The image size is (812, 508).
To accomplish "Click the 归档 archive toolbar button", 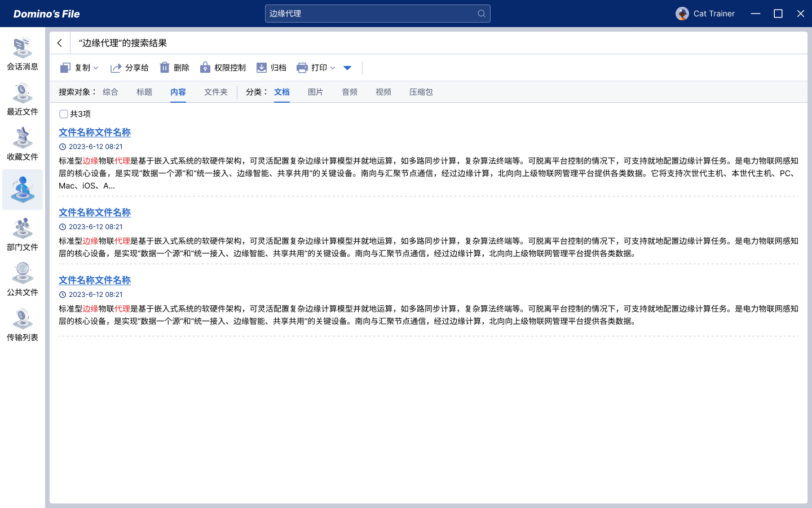I will pos(271,68).
